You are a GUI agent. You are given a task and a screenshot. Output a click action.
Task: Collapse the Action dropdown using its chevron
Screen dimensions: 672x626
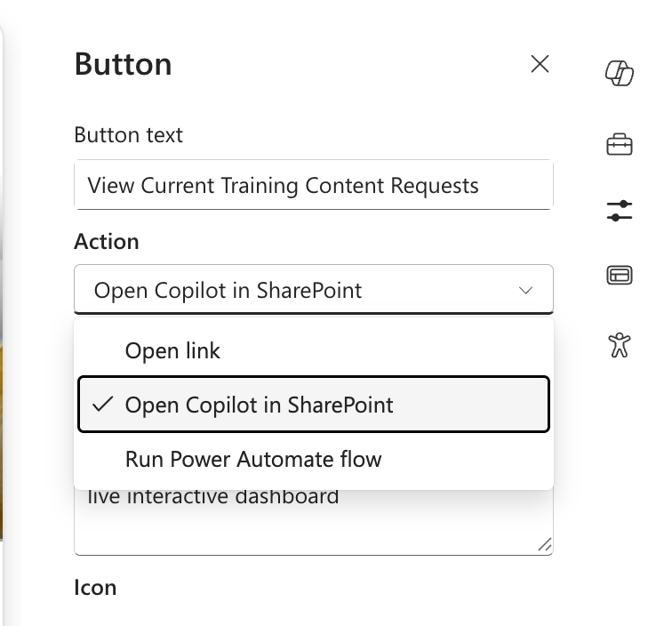click(525, 290)
